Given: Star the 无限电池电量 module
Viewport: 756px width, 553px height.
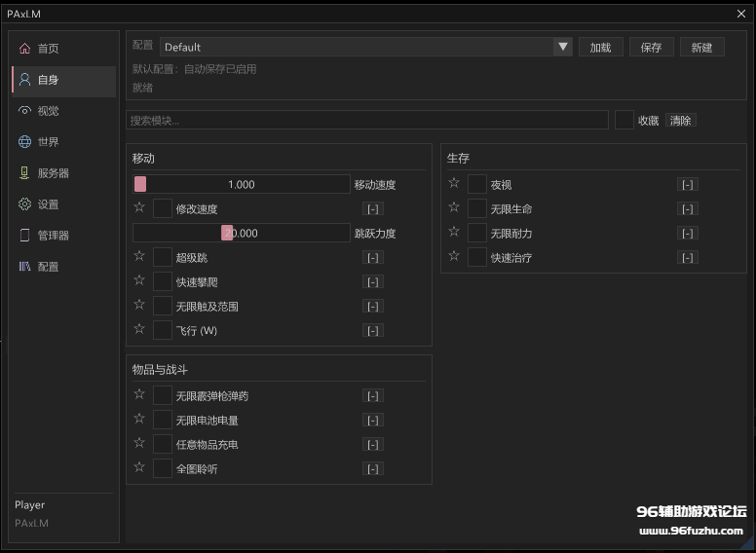Looking at the screenshot, I should pos(139,419).
